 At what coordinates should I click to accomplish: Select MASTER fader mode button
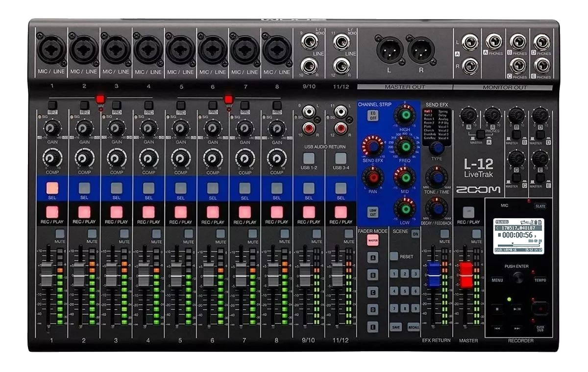[x=372, y=240]
